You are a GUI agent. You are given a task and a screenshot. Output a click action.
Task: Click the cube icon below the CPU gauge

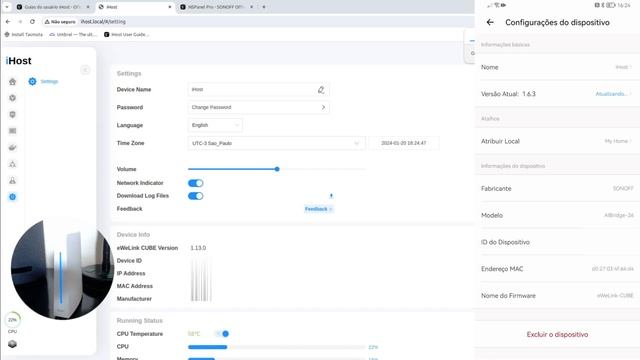[13, 344]
